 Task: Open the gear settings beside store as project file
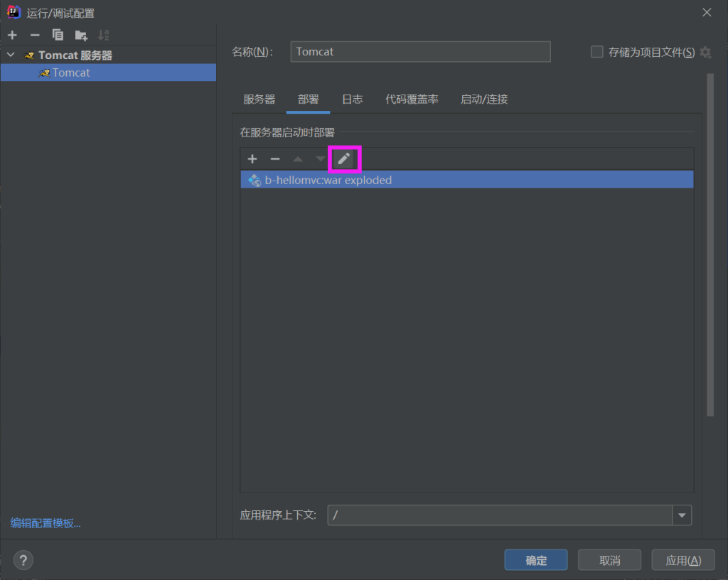705,52
